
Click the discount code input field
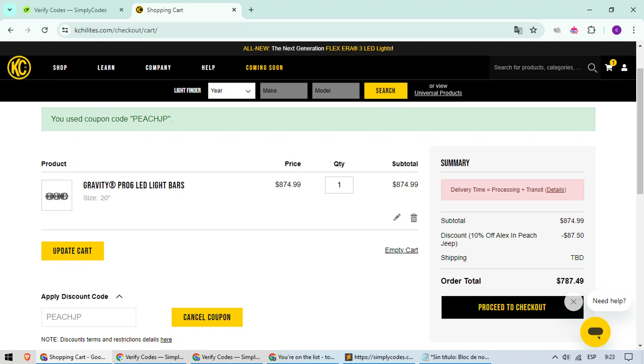pos(88,317)
